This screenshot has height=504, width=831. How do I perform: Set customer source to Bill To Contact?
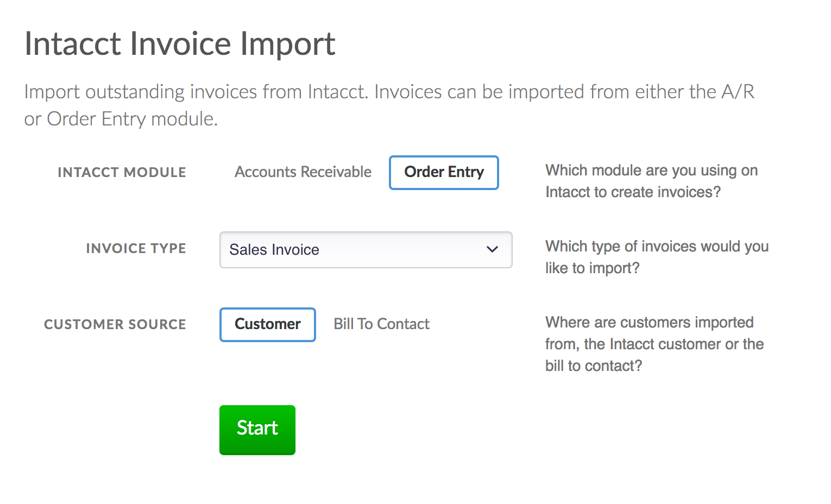tap(381, 324)
